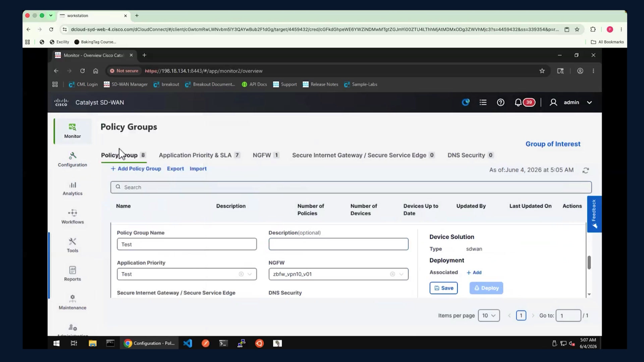Click the Export link

[x=175, y=169]
